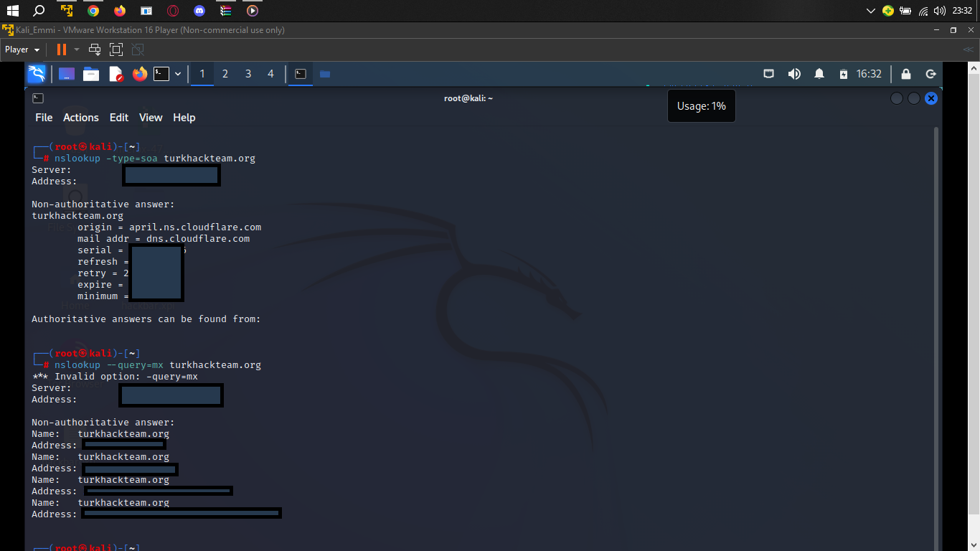Expand the VMware power options arrow
Viewport: 980px width, 551px height.
(x=77, y=50)
